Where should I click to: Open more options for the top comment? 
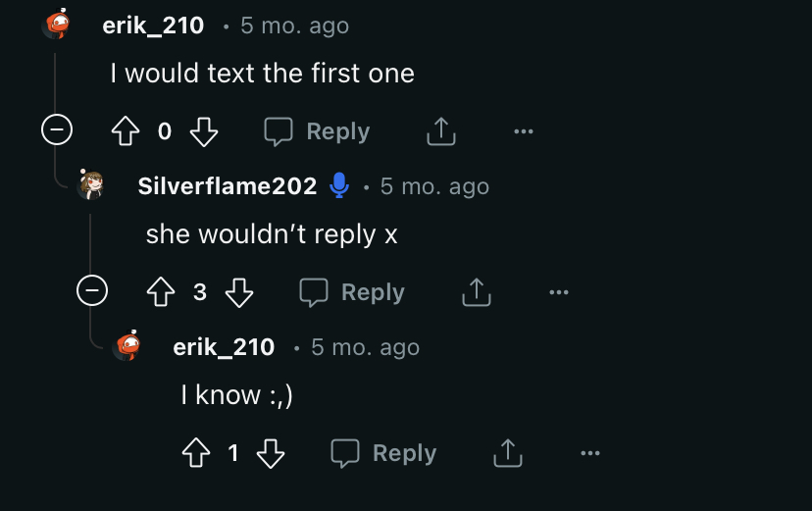[x=524, y=131]
